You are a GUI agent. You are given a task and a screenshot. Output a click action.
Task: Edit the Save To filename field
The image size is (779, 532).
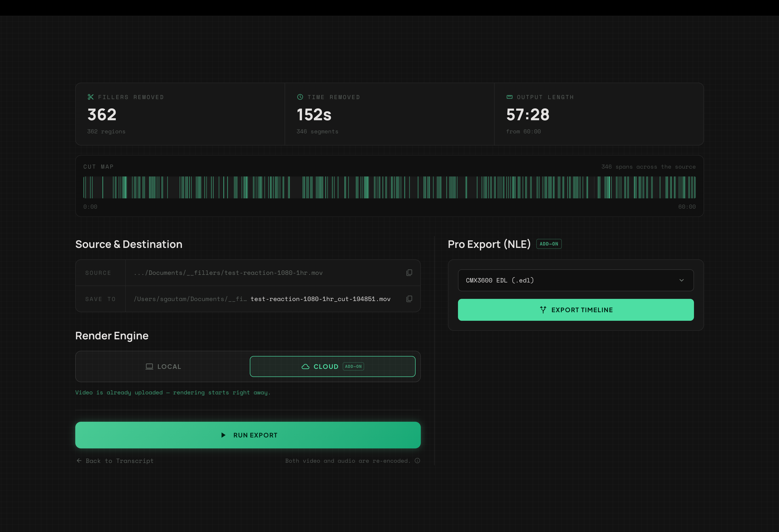click(x=321, y=299)
